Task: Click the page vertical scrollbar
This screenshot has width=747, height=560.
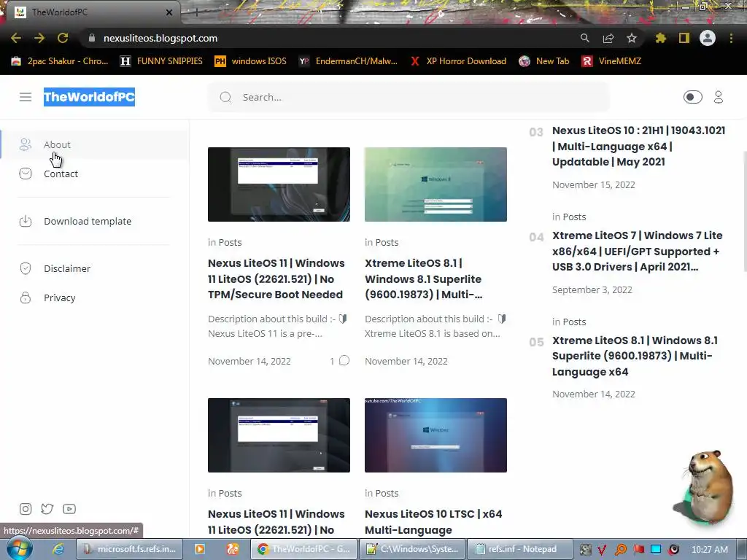Action: 744,212
